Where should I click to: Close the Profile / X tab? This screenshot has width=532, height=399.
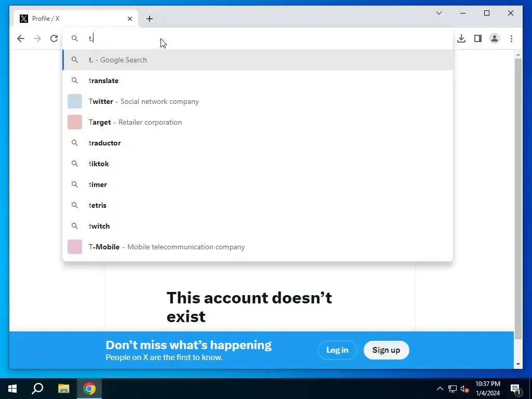click(x=129, y=19)
